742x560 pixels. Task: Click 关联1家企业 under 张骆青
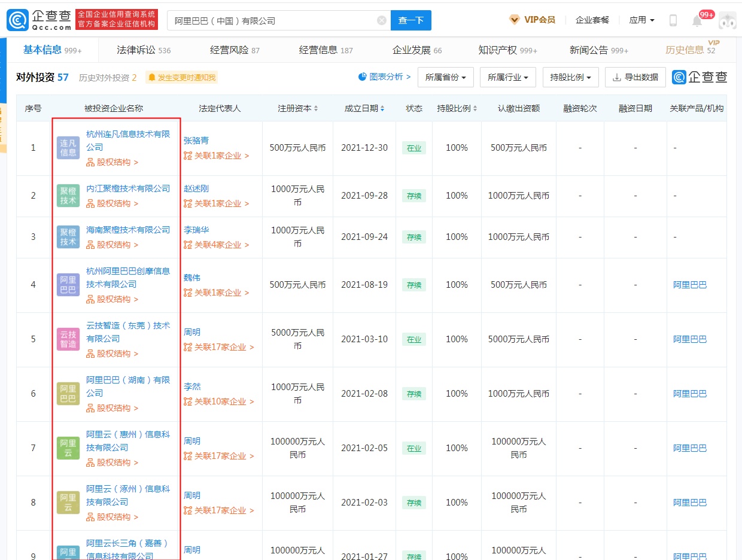(x=216, y=156)
